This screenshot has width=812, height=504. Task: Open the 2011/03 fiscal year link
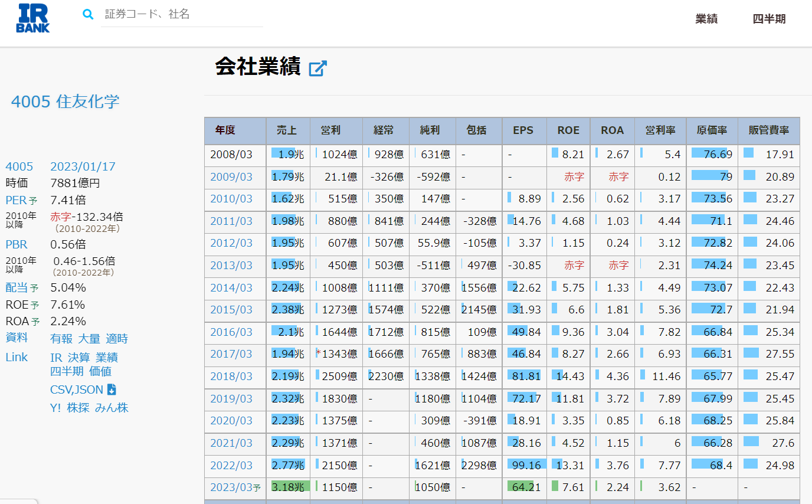(231, 221)
